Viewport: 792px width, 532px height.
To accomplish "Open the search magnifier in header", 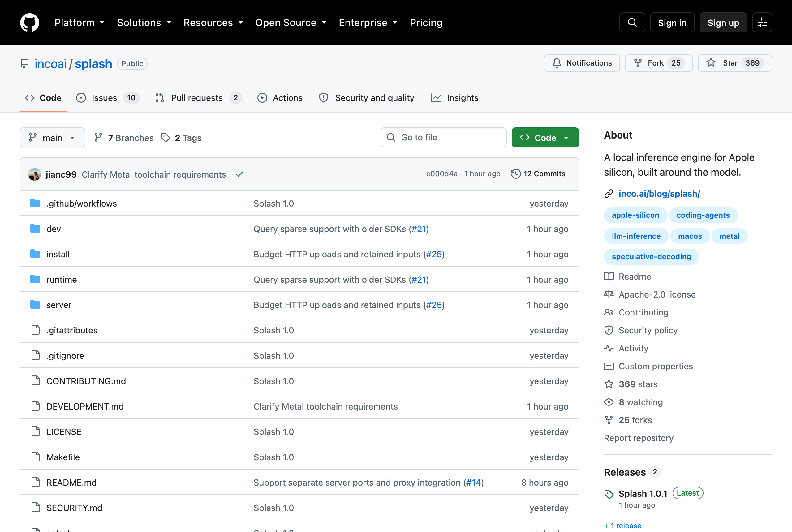I will (632, 22).
